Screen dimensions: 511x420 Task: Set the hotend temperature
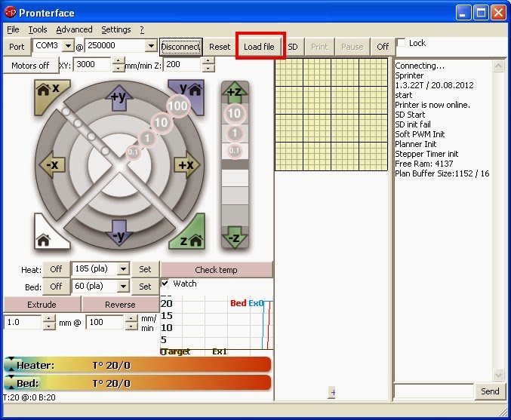[145, 269]
